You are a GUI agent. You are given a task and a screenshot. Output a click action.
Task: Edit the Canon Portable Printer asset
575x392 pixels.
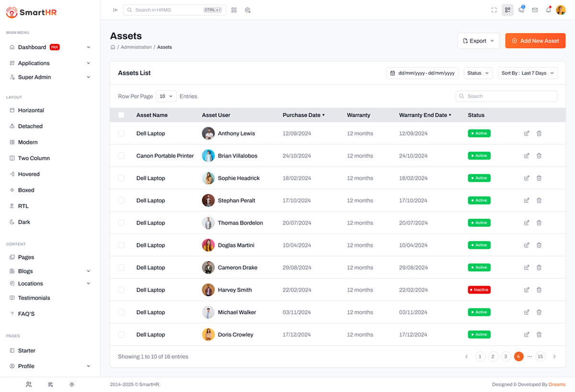tap(526, 156)
